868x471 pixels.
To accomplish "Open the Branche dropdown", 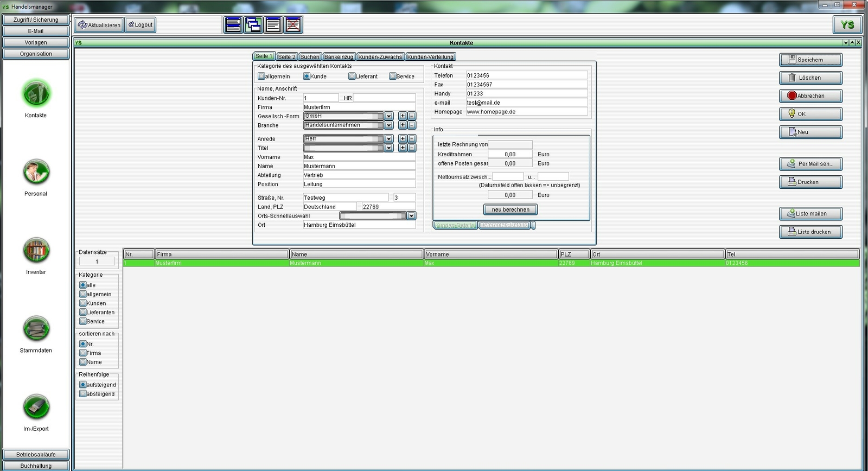I will click(x=388, y=125).
